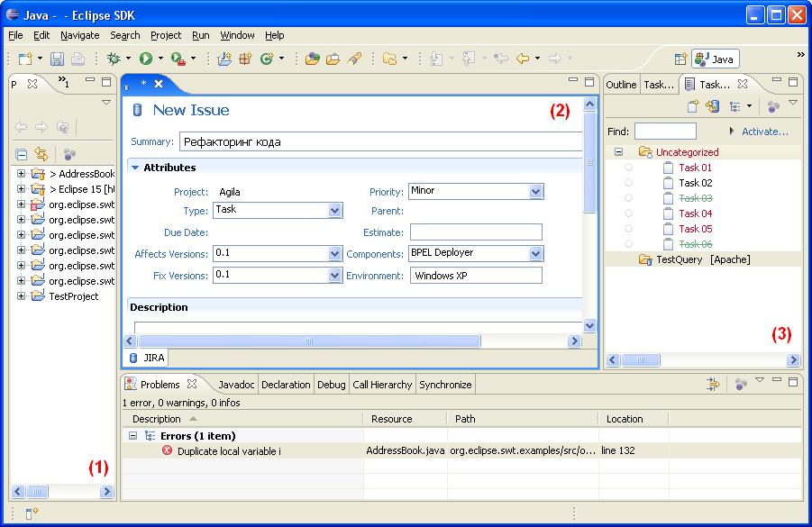
Task: Click the filters icon in Problems view toolbar
Action: click(713, 384)
